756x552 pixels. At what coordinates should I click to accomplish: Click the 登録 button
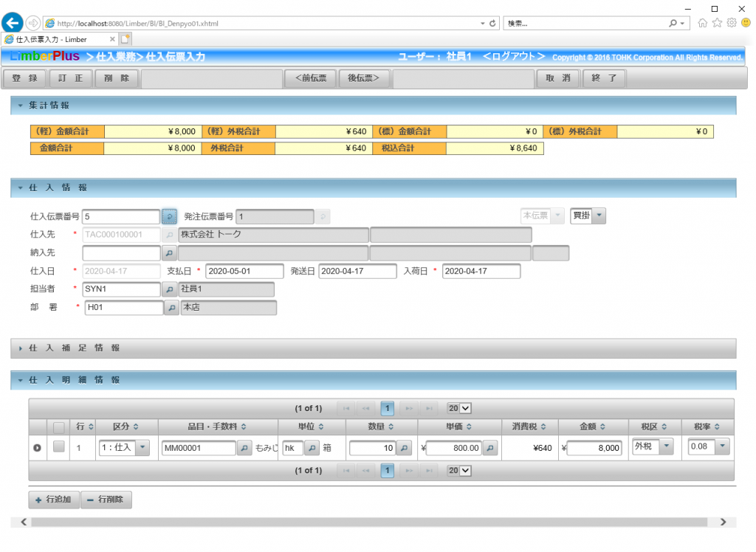click(x=25, y=78)
